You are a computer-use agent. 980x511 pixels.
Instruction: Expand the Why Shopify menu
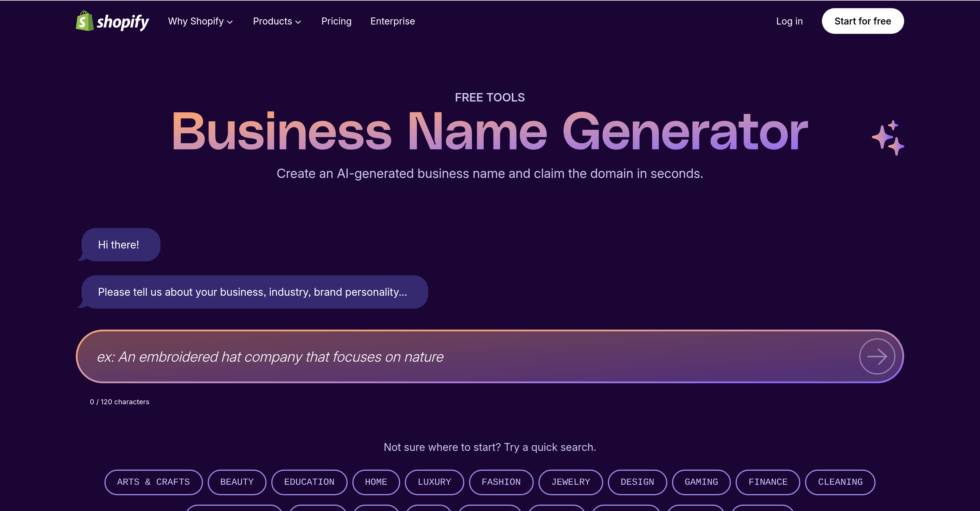pos(200,21)
